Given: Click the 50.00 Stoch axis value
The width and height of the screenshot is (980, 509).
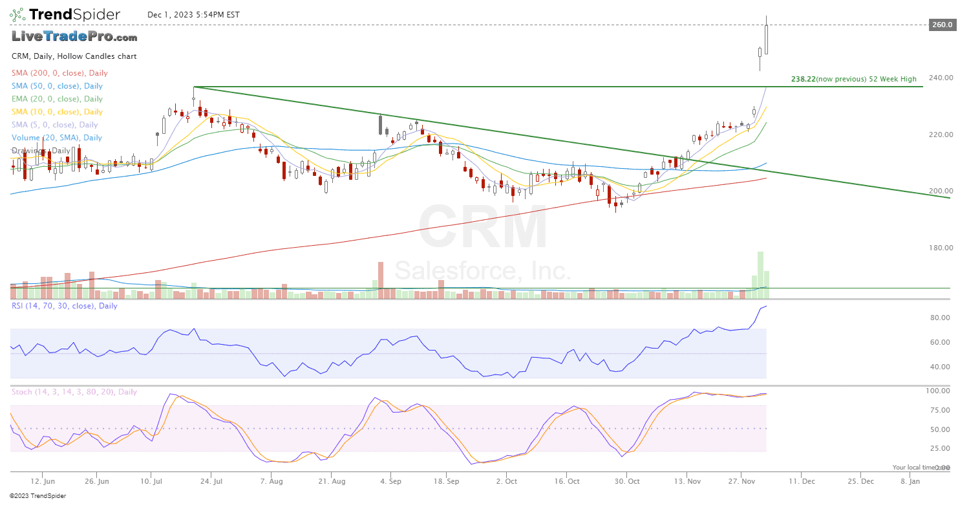Looking at the screenshot, I should [940, 429].
